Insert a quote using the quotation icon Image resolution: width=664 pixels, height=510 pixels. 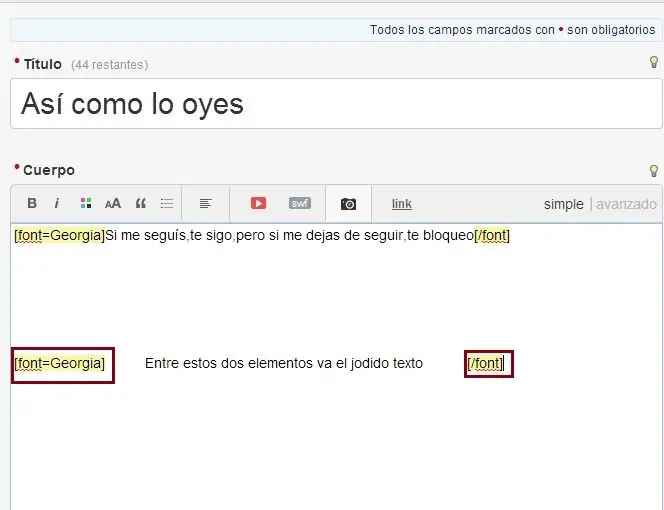point(141,204)
